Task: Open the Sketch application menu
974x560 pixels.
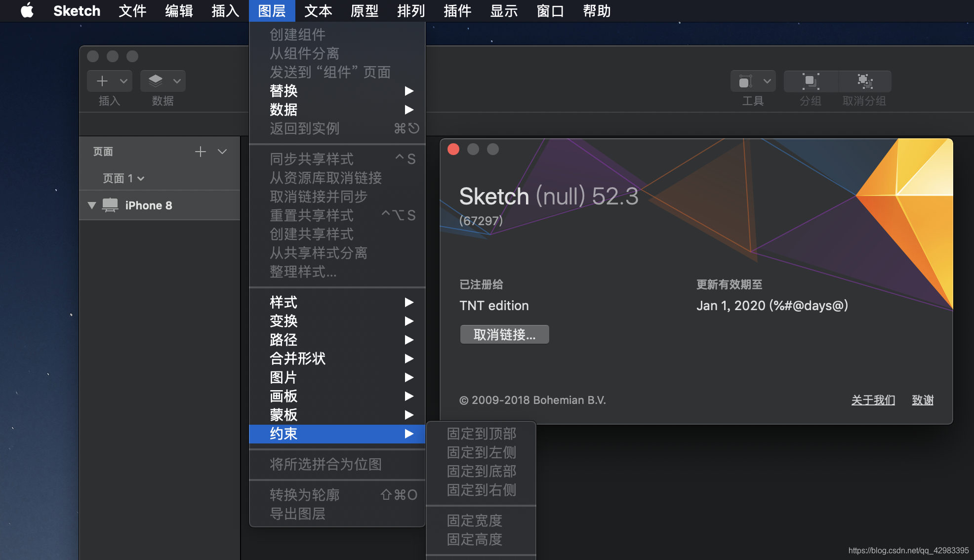Action: 77,10
